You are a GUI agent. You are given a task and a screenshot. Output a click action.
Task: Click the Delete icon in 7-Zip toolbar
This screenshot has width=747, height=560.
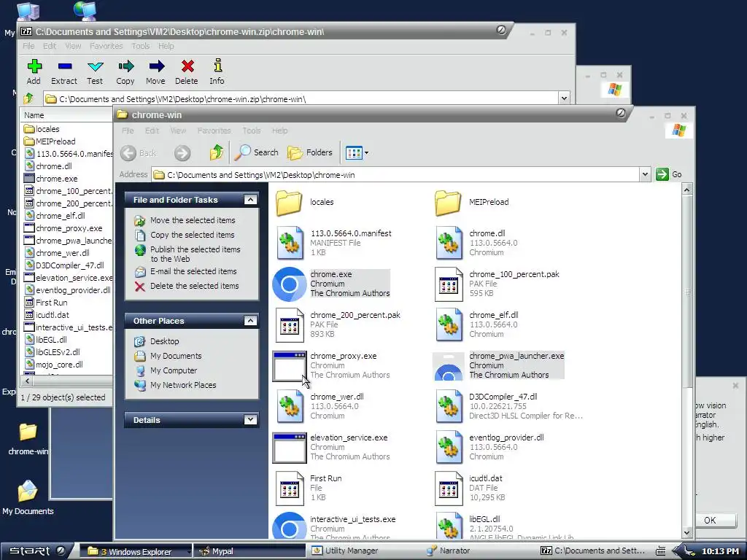(187, 72)
